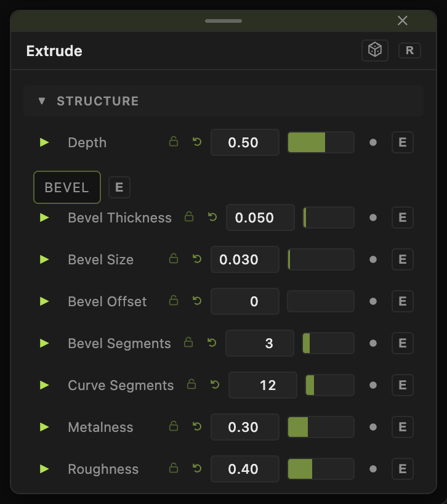Click the keyframe dot next to Roughness
447x504 pixels.
[373, 469]
